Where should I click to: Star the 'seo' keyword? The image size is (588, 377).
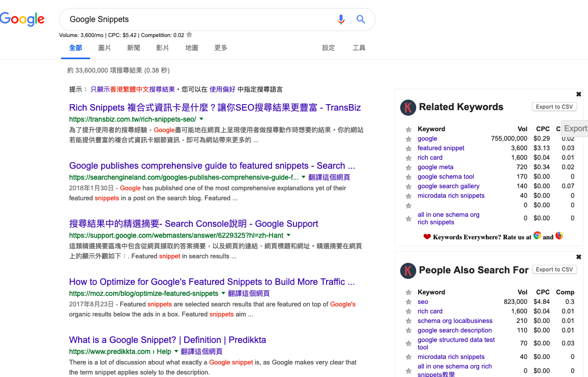tap(409, 302)
